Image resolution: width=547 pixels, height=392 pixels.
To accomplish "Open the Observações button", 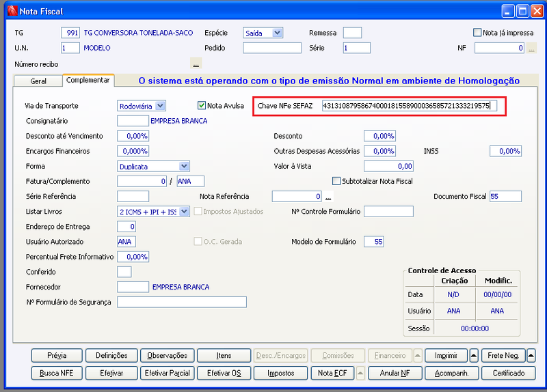I will click(x=168, y=355).
